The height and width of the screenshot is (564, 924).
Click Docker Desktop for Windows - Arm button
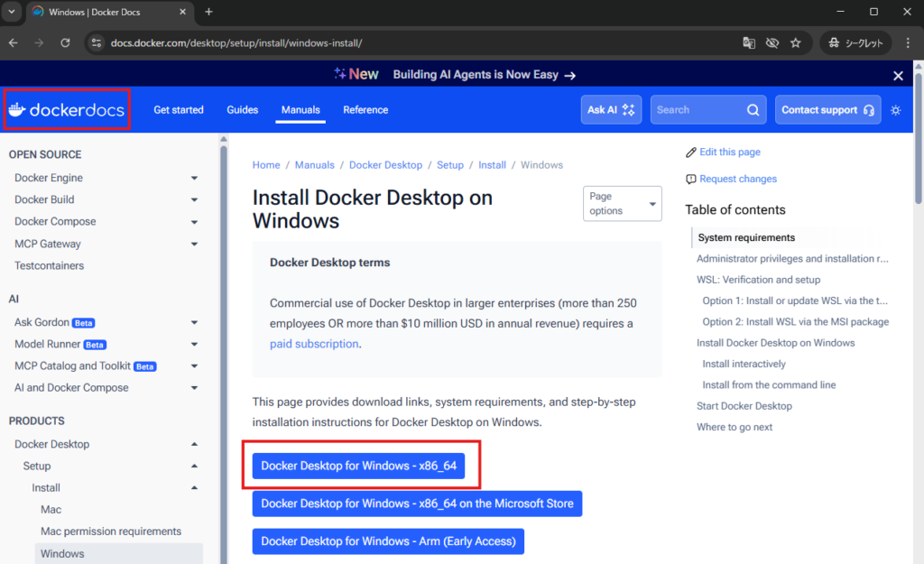[x=388, y=541]
